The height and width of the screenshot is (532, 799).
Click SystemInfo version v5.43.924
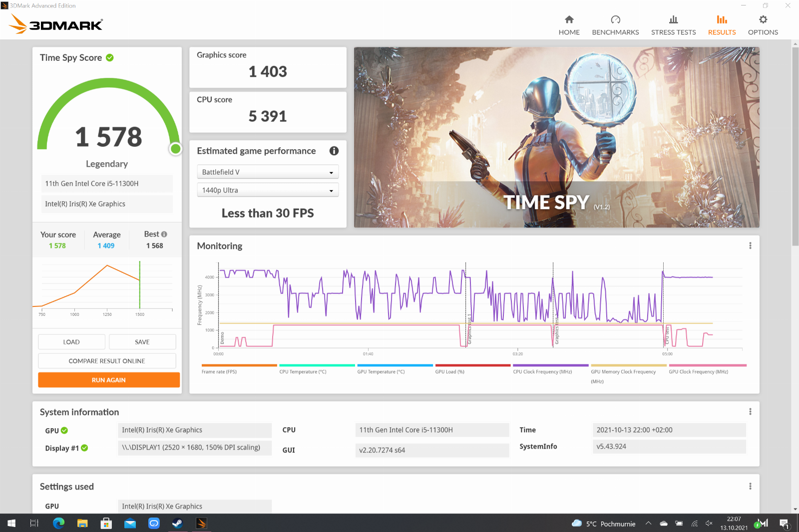(x=669, y=447)
